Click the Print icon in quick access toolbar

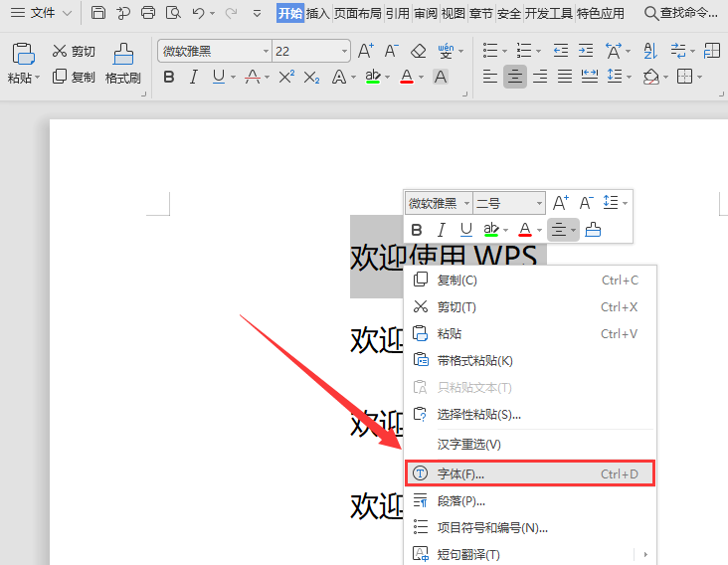[148, 13]
